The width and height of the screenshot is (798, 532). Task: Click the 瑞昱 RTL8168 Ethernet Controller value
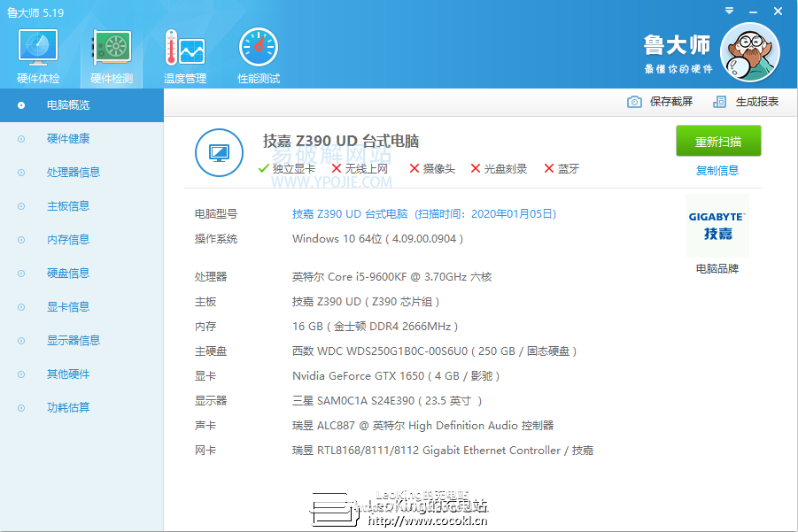click(443, 451)
